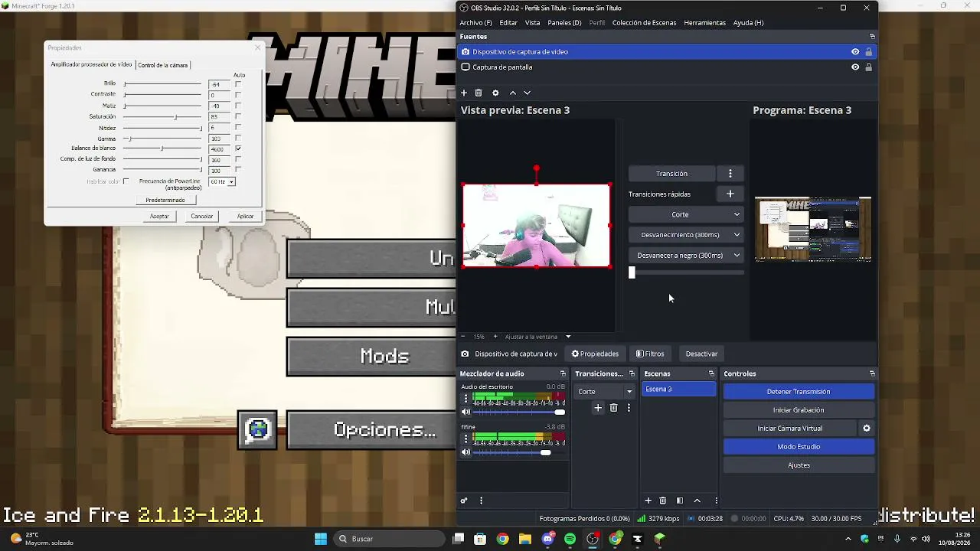The width and height of the screenshot is (980, 551).
Task: Move scene up in Escenas toolbar
Action: [x=697, y=500]
